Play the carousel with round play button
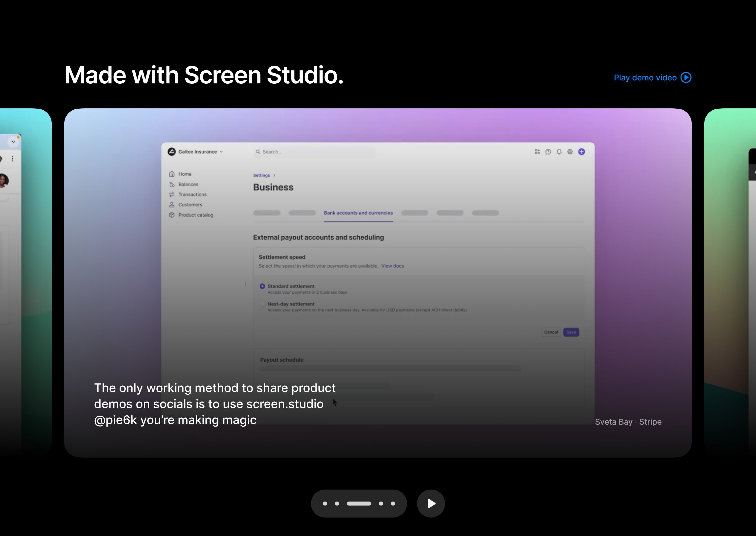Screen dimensions: 756x536 (431, 503)
